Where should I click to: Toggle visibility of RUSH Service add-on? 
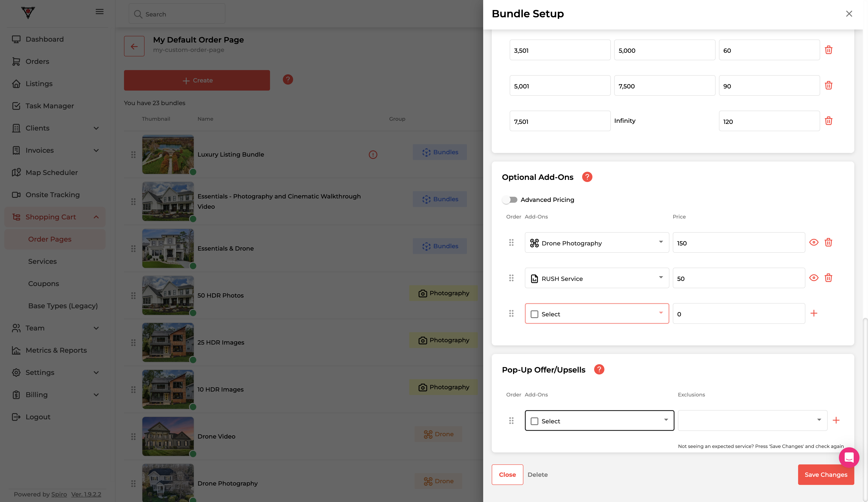(x=813, y=278)
